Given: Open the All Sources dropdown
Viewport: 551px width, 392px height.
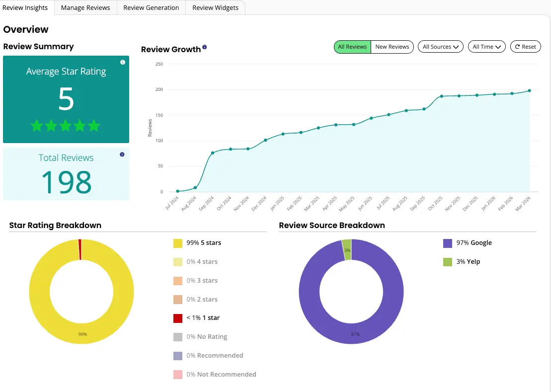Looking at the screenshot, I should pyautogui.click(x=440, y=47).
